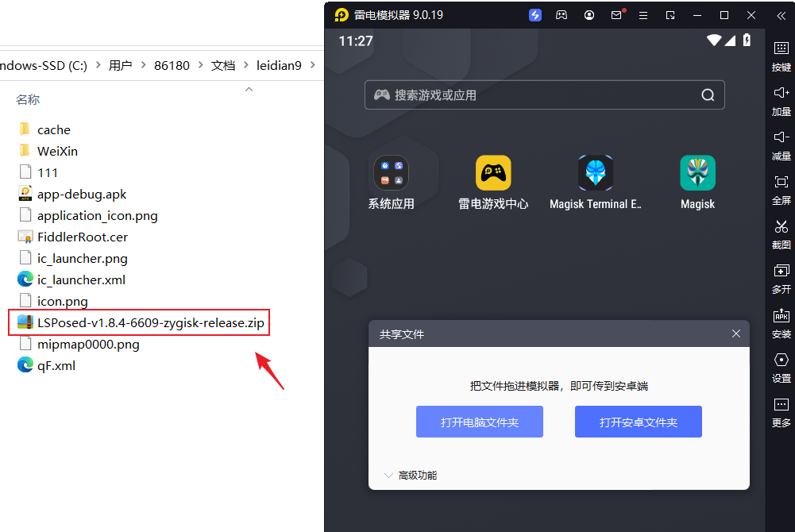Click 打开电脑文件夹 button
This screenshot has width=795, height=532.
[x=480, y=422]
